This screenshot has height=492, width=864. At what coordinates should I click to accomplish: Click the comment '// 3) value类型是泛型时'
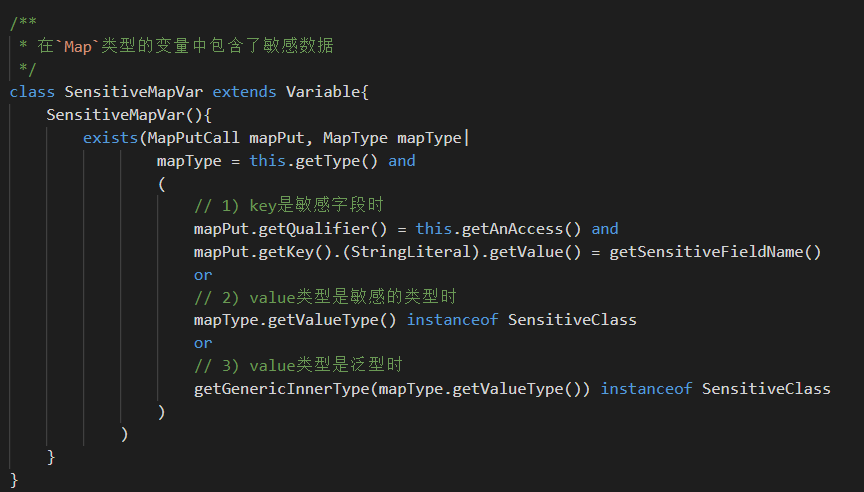click(298, 365)
